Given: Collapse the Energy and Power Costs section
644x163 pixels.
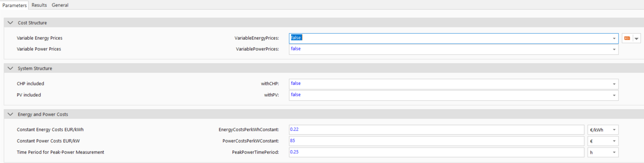Looking at the screenshot, I should [x=11, y=114].
